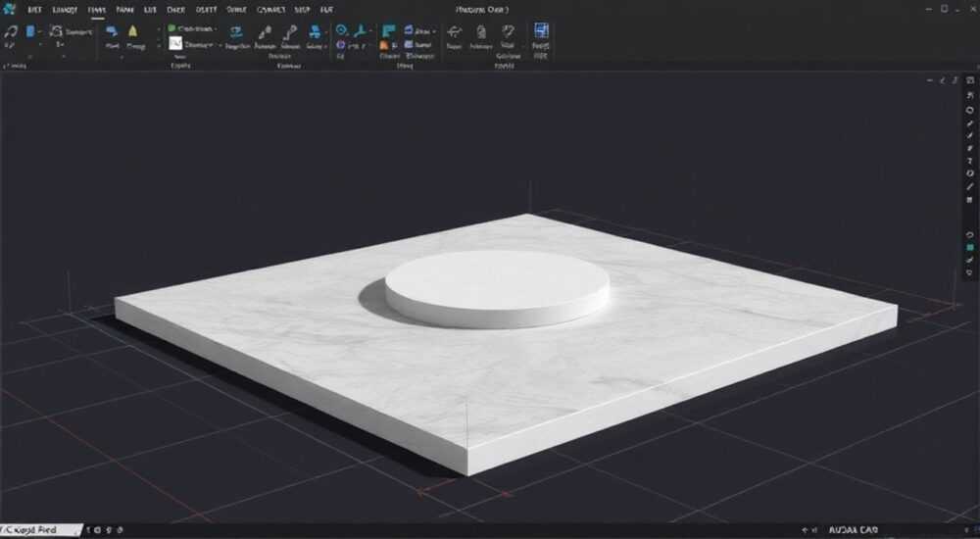Viewport: 980px width, 539px height.
Task: Select the layout tab at the bottom left
Action: (x=40, y=530)
